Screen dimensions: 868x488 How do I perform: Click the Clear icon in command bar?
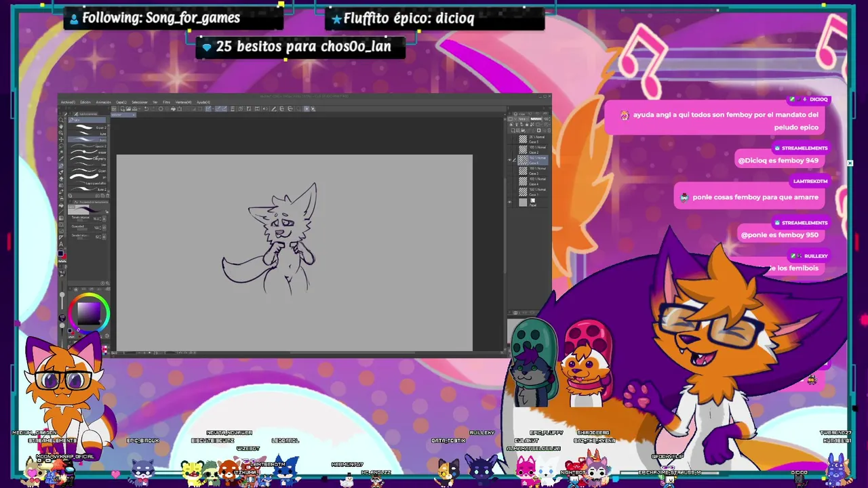point(161,109)
